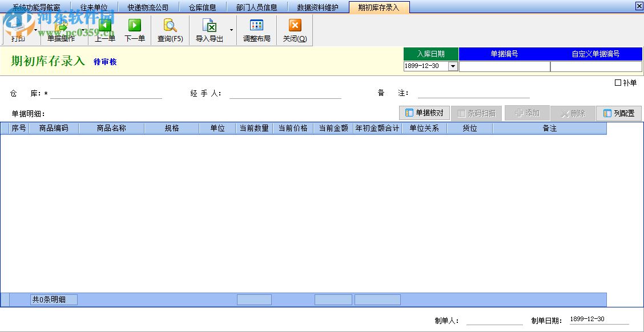Click inside the 仓库 warehouse input field
The width and height of the screenshot is (644, 332).
(106, 93)
